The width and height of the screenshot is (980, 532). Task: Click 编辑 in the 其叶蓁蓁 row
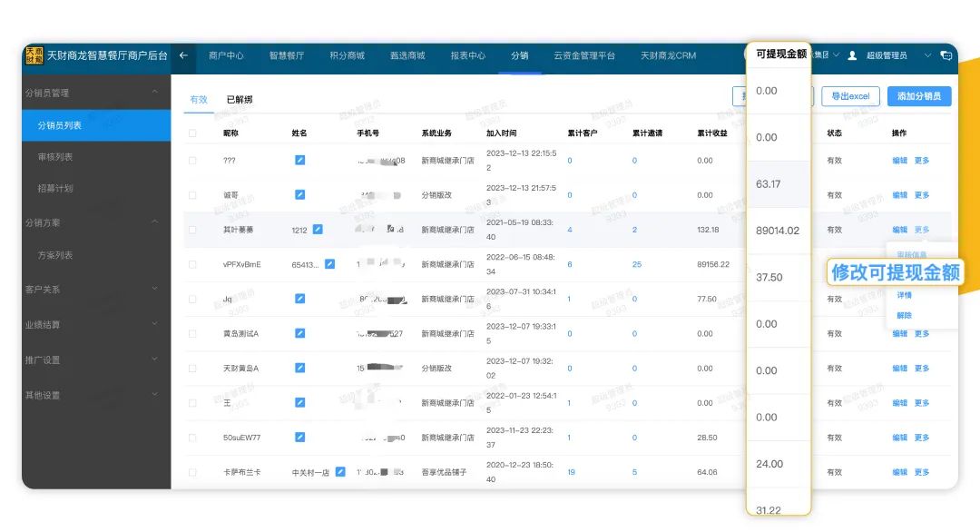(x=899, y=230)
